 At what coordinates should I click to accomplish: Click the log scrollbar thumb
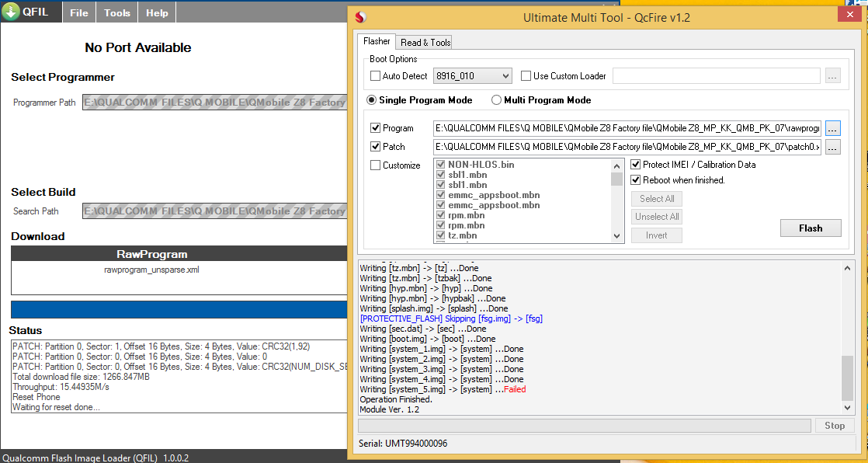(x=847, y=378)
